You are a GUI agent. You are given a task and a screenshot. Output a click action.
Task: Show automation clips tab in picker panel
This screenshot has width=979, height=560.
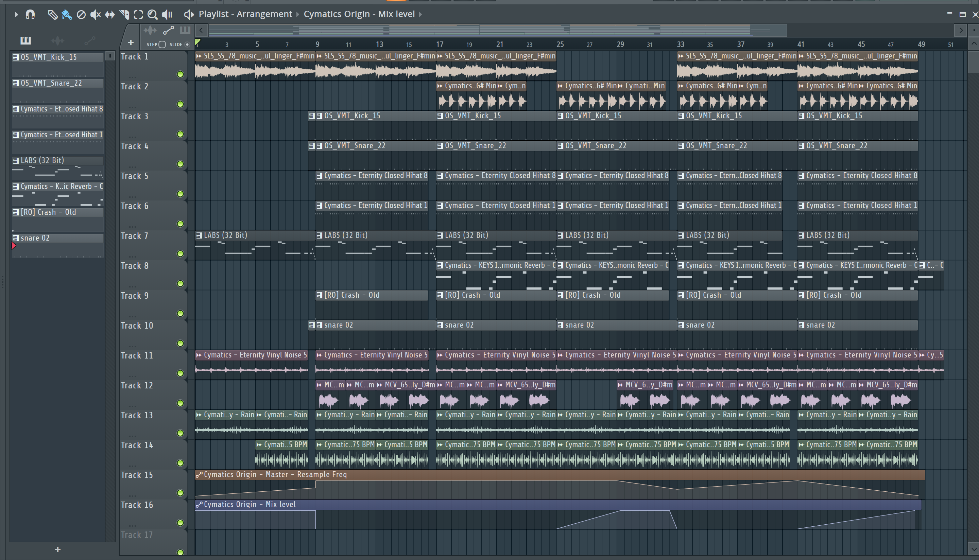[90, 40]
